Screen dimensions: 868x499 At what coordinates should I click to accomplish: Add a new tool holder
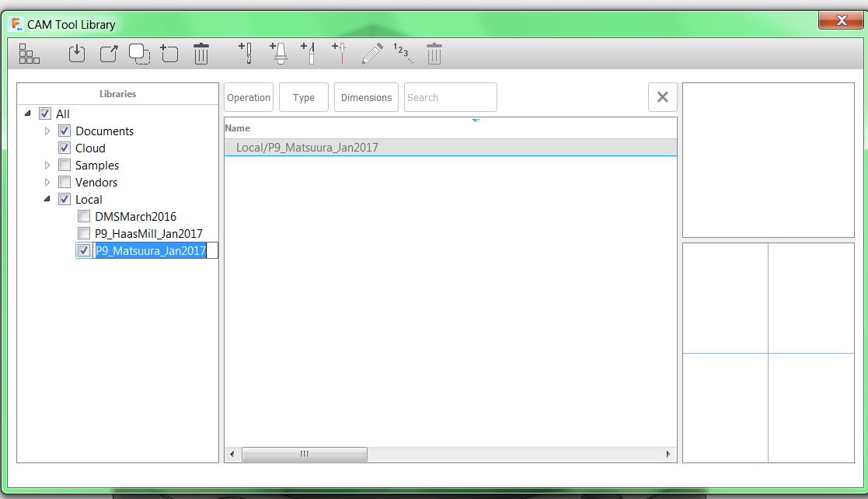click(x=278, y=54)
